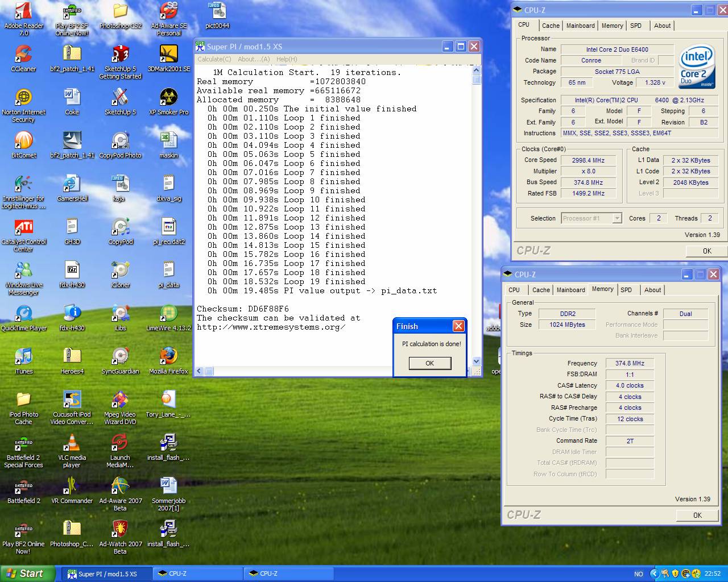Open the Coke document icon
Viewport: 728px width, 582px height.
72,102
